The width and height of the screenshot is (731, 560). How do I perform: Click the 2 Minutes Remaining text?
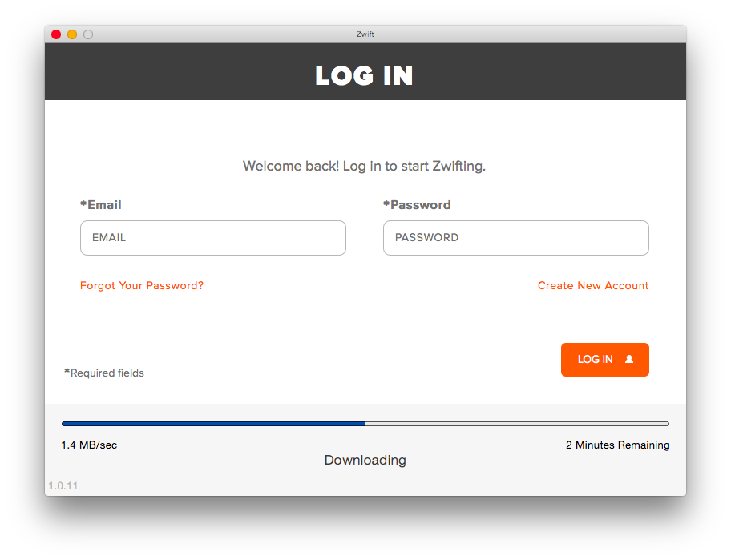(618, 445)
